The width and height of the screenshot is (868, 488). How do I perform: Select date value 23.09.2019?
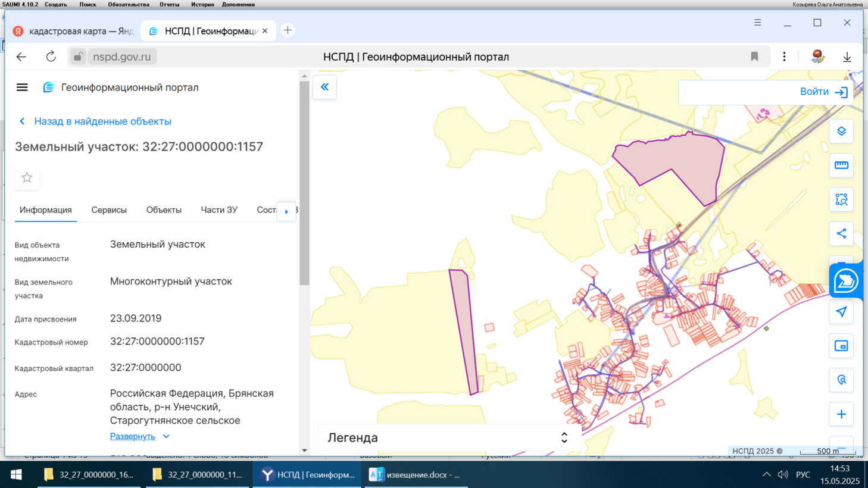136,318
